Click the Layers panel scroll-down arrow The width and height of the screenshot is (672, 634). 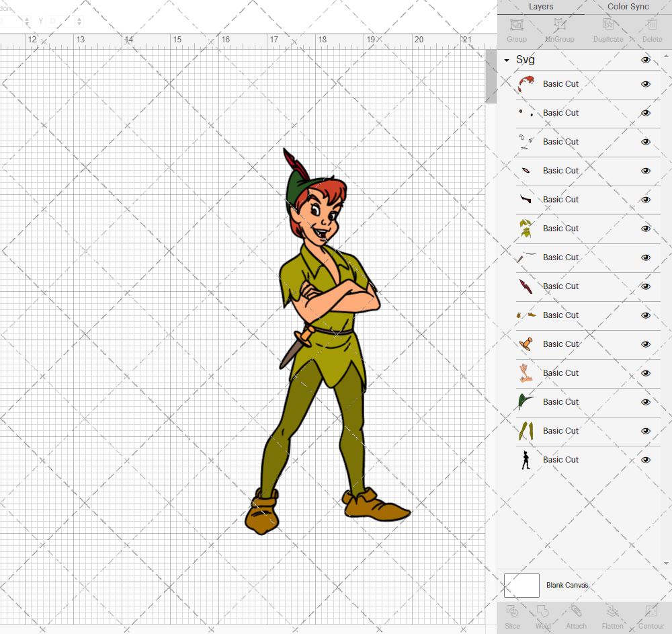click(665, 563)
